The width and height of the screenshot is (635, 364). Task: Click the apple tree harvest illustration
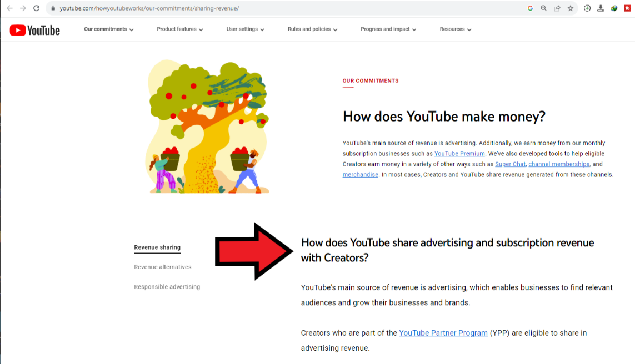pos(207,127)
